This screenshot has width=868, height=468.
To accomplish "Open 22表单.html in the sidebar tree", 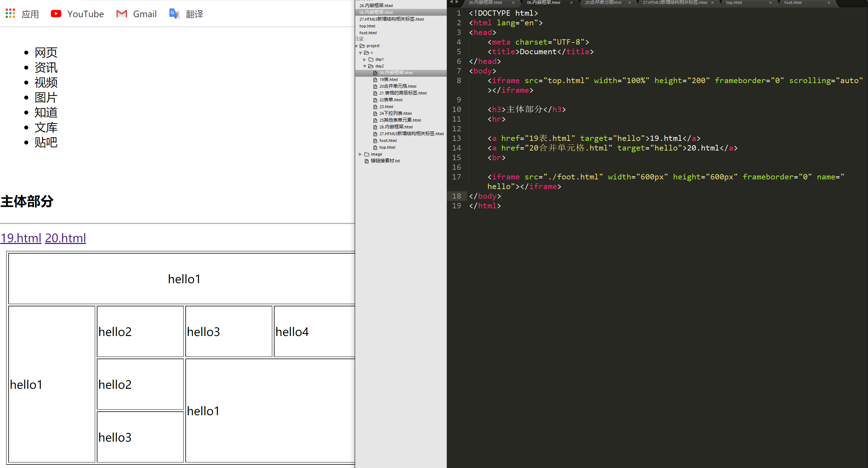I will (391, 100).
